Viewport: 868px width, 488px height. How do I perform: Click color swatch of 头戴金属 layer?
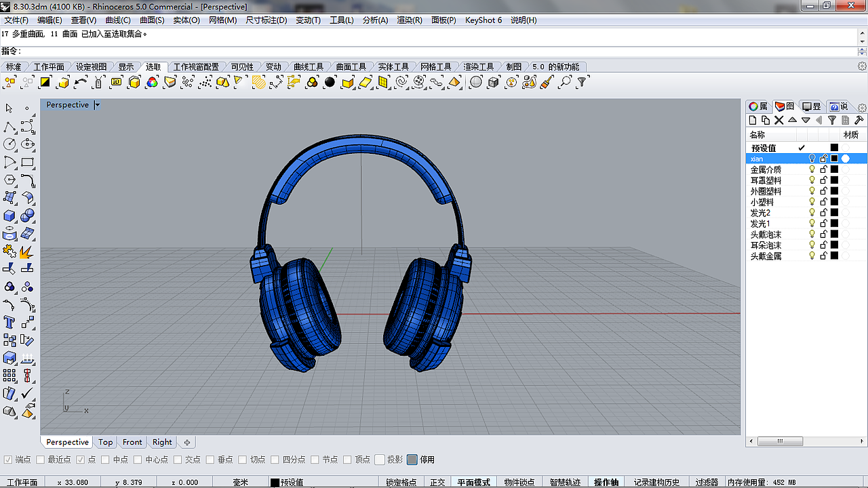[835, 256]
